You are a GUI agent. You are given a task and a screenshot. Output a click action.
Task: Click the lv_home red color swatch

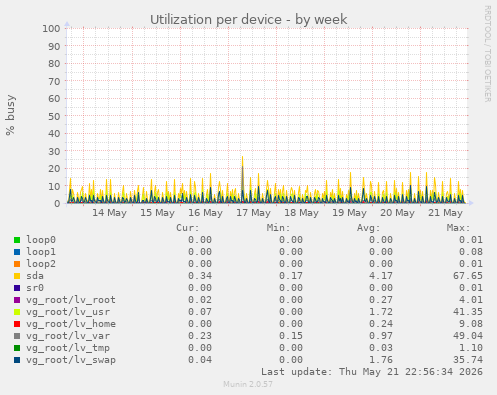point(17,324)
